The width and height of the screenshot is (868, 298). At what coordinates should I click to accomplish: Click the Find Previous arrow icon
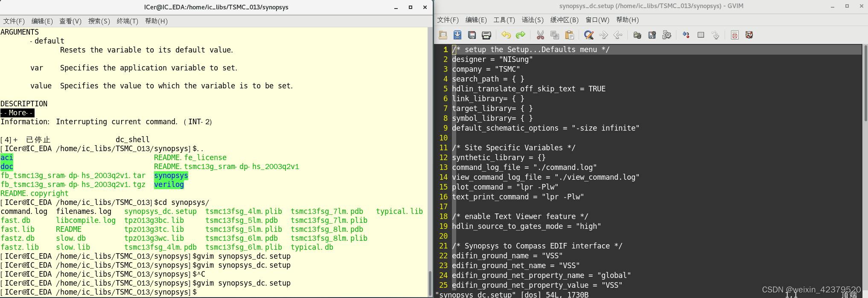click(618, 35)
